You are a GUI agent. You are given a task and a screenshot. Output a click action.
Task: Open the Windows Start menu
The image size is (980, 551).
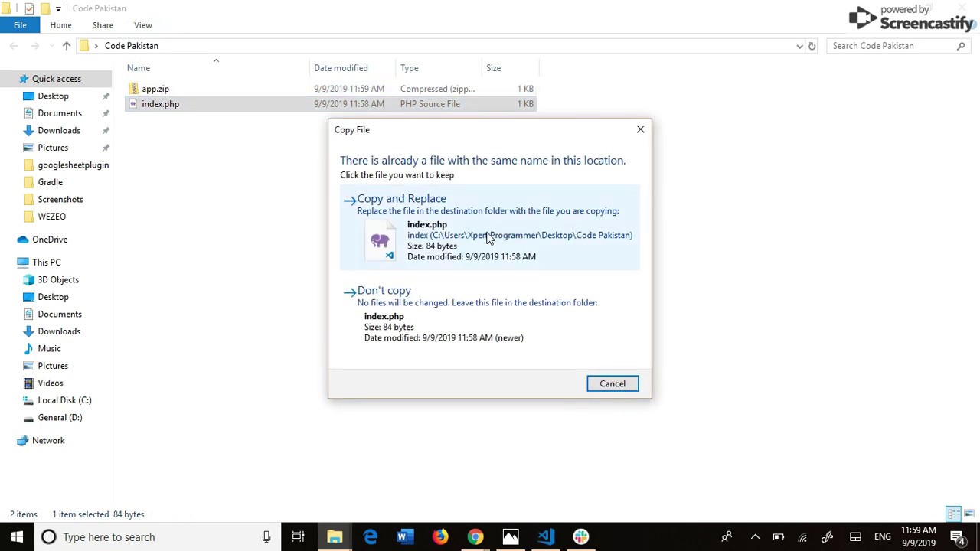(x=17, y=537)
